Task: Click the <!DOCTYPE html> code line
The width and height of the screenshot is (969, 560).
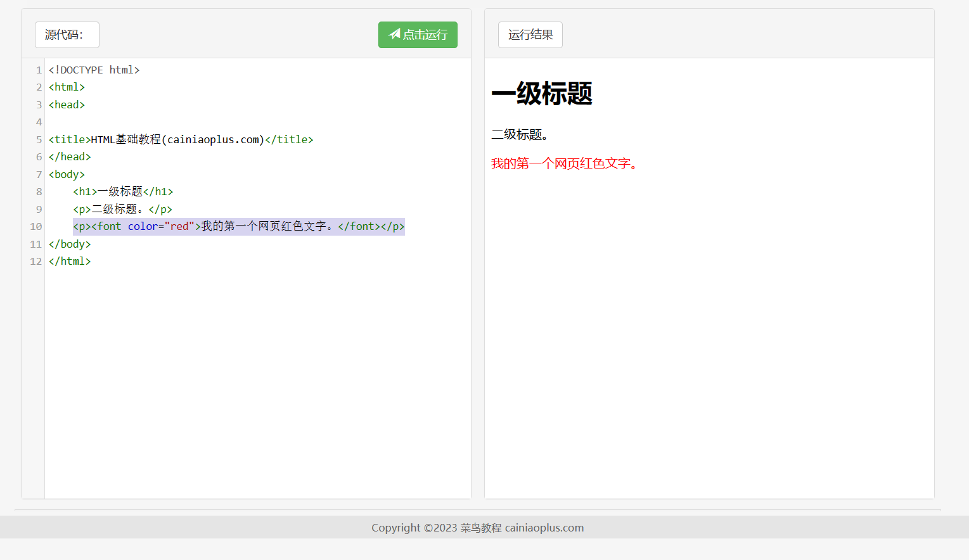Action: tap(94, 70)
